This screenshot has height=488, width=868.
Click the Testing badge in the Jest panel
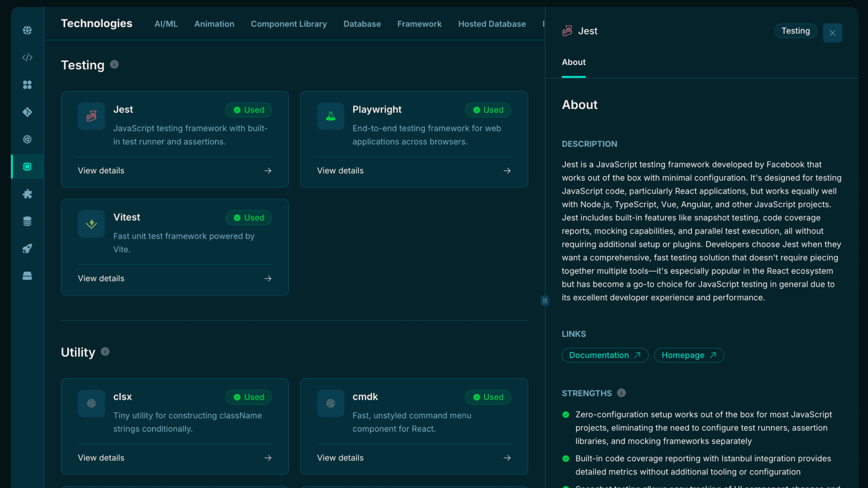click(795, 31)
